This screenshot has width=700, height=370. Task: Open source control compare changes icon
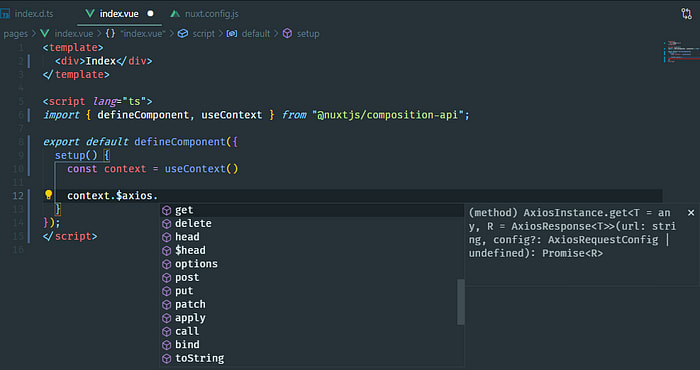pos(686,14)
